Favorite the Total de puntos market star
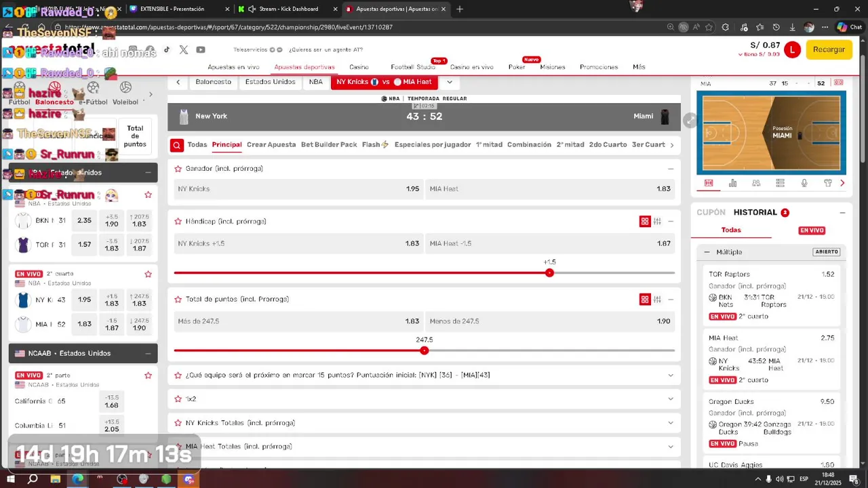Screen dimensions: 868x488 [x=178, y=300]
